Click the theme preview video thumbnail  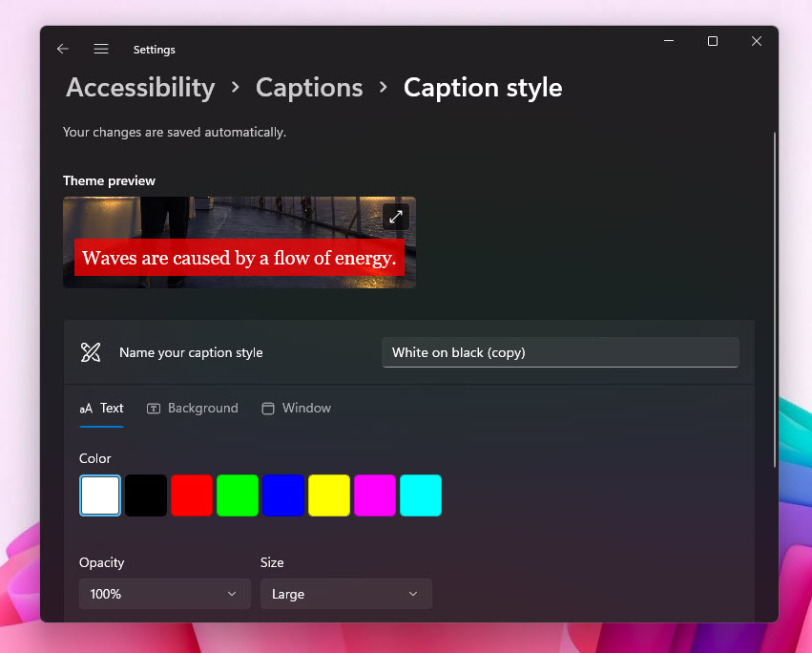point(239,242)
